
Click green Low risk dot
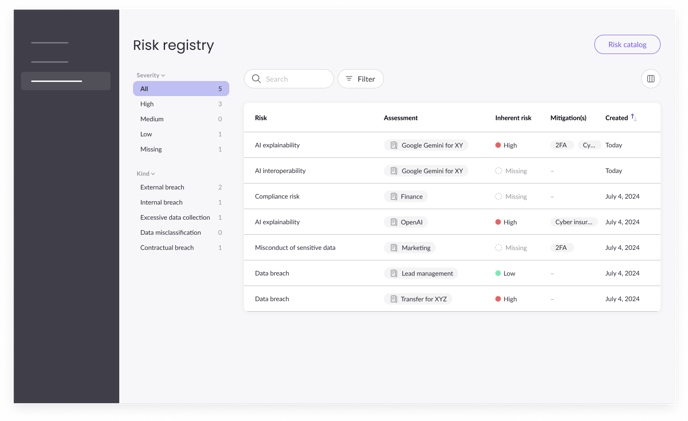pos(498,273)
